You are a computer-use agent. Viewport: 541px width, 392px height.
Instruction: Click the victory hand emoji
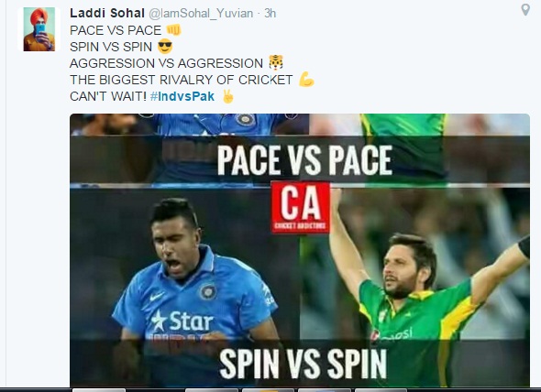coord(227,96)
